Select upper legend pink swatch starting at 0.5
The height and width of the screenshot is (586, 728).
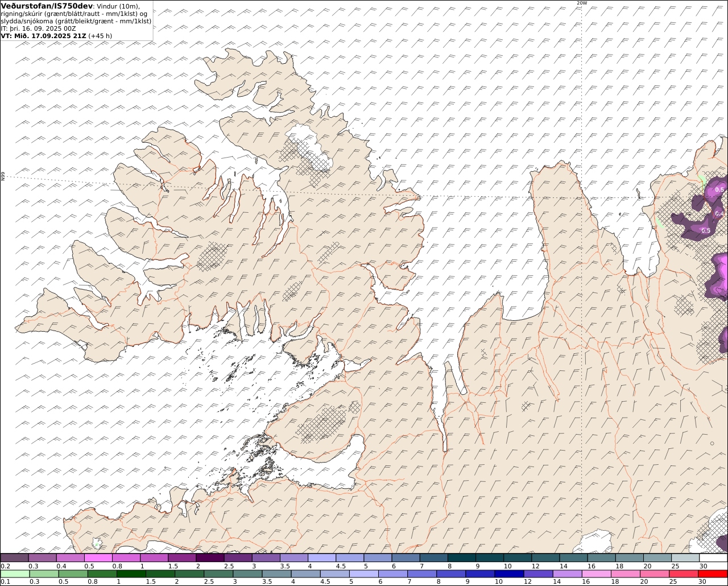pos(98,558)
